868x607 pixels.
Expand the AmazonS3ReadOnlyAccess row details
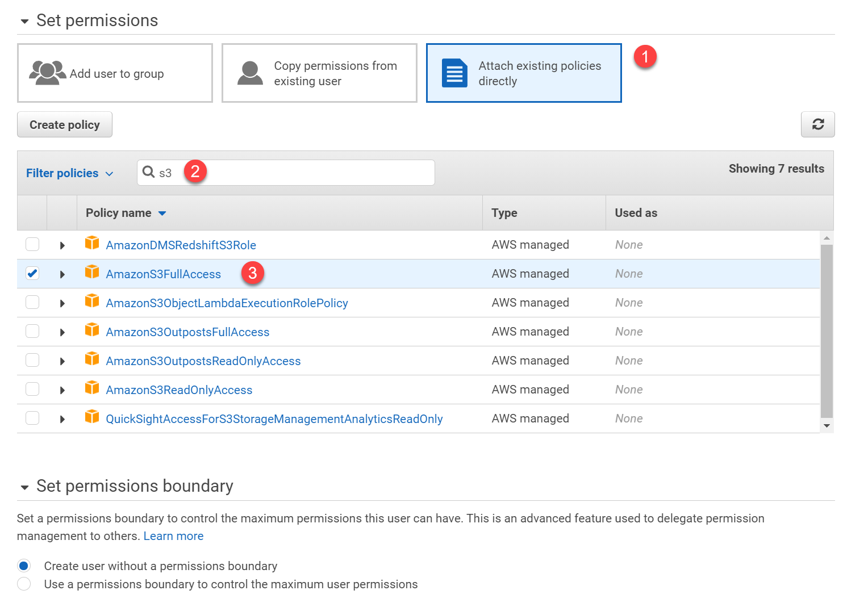click(x=62, y=390)
